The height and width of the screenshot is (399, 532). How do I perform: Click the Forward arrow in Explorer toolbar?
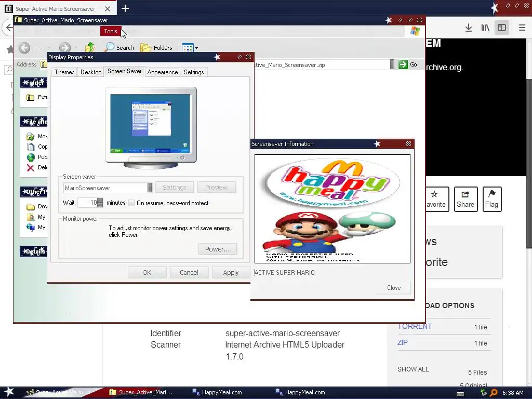point(65,48)
